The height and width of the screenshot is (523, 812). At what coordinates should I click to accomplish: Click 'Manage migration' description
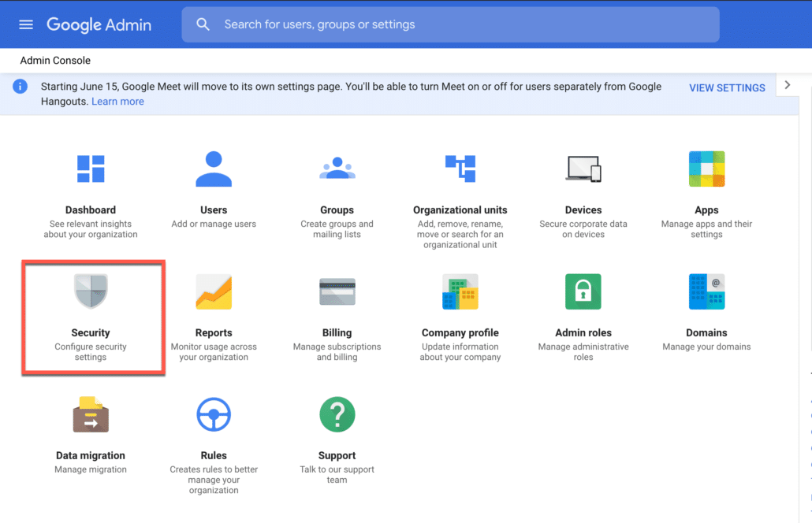[x=91, y=469]
